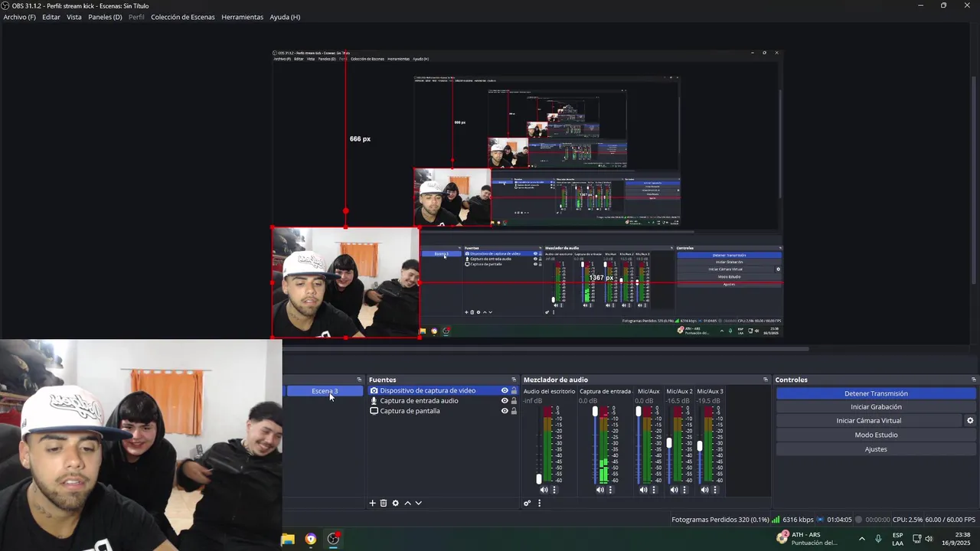Screen dimensions: 980x551
Task: Open the Editar menu
Action: tap(51, 17)
